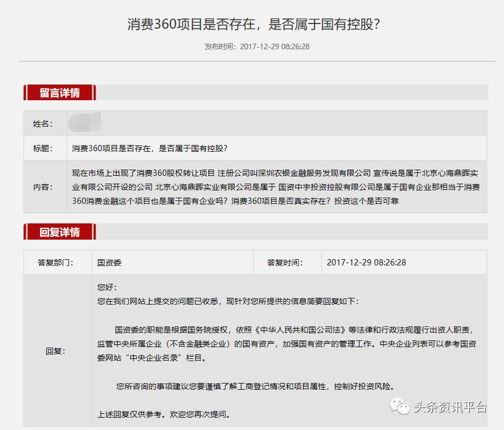This screenshot has height=430, width=504.
Task: Click the red vertical bar left of 回复详情 banner
Action: pos(24,232)
